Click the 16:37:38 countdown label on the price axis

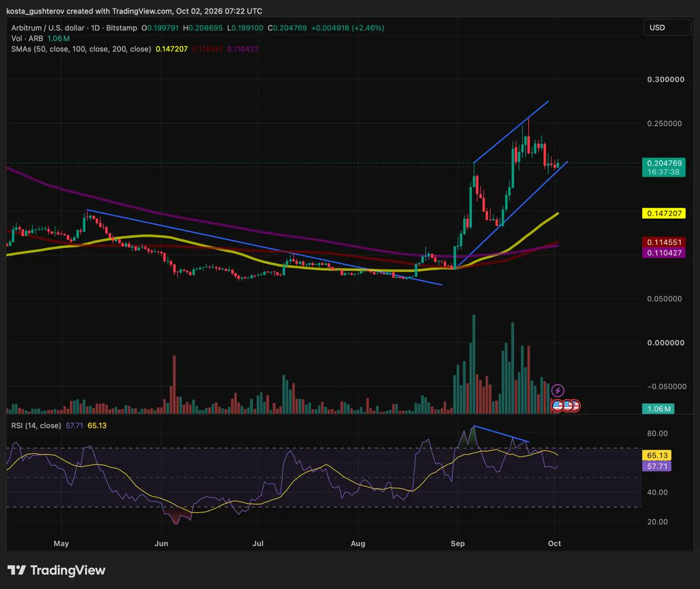pyautogui.click(x=664, y=172)
